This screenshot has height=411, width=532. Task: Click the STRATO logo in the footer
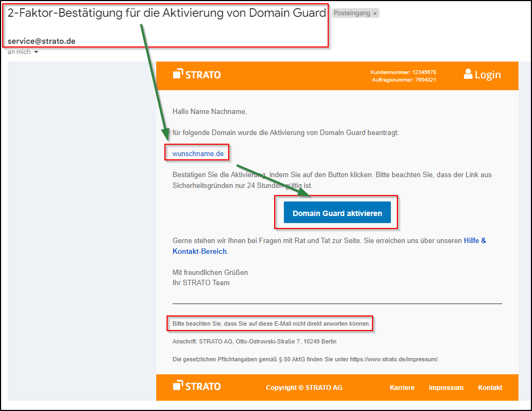pos(196,387)
